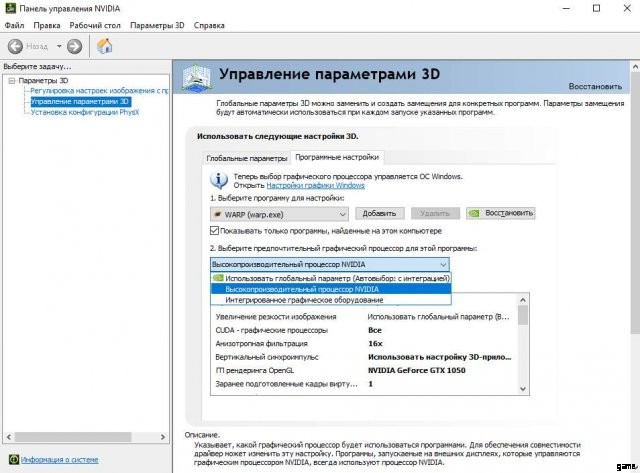Select Вертикальный синхроимпульс setting row
Screen dimensions: 640x473
click(364, 357)
